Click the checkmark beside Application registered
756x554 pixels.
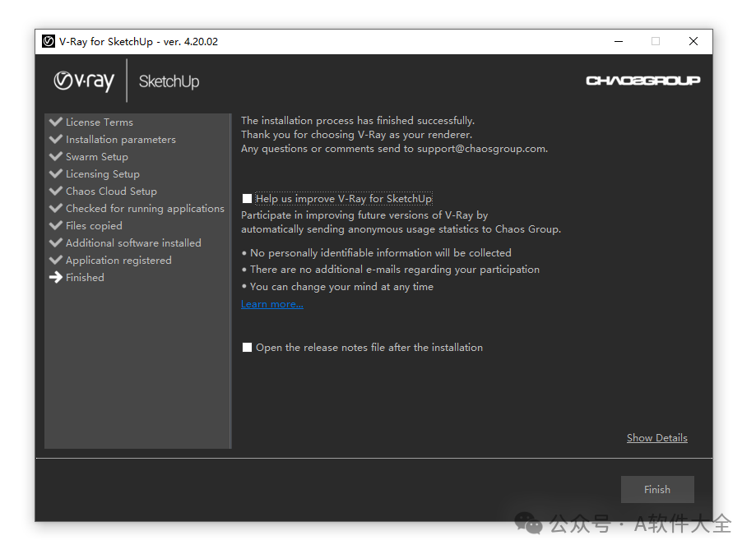click(x=56, y=260)
